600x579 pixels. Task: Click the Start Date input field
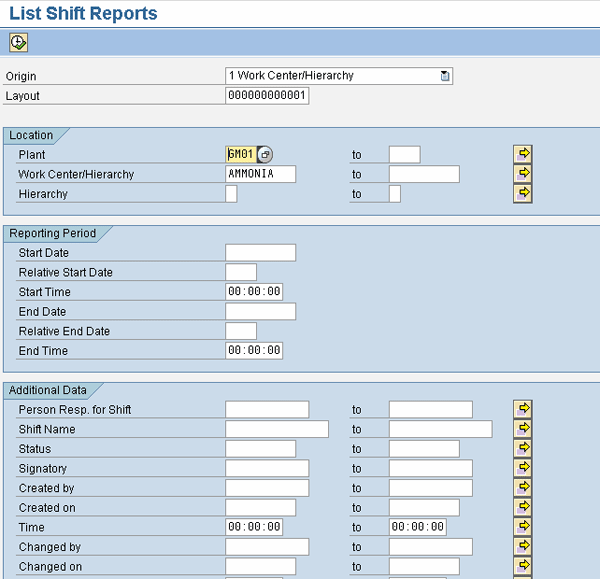[260, 253]
